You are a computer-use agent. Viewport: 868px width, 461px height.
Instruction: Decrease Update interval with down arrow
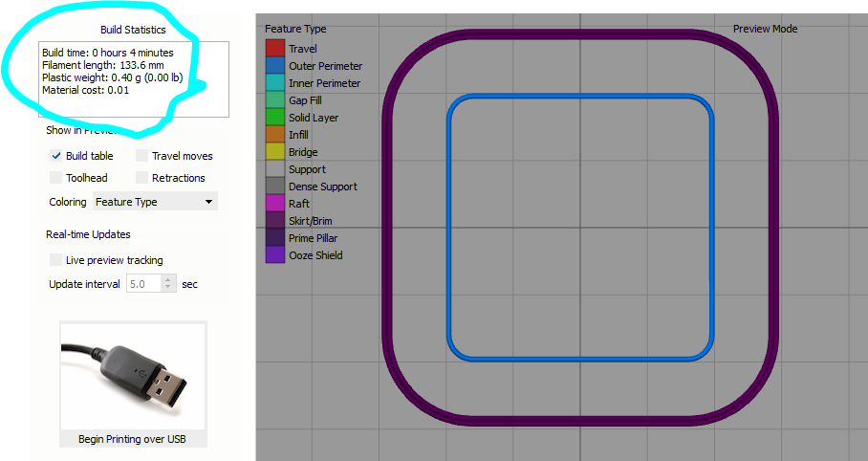[169, 288]
